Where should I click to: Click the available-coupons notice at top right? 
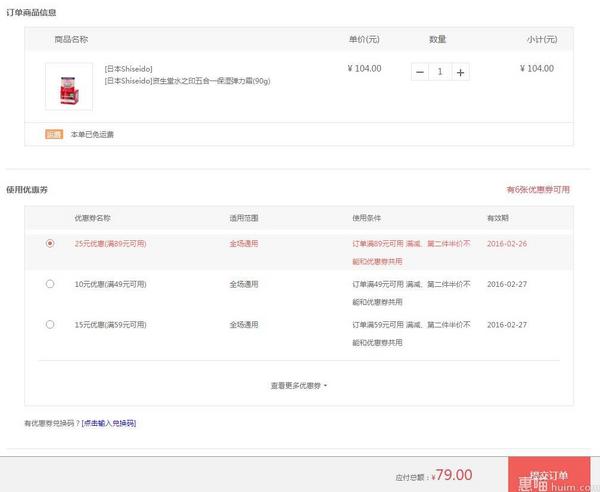538,190
